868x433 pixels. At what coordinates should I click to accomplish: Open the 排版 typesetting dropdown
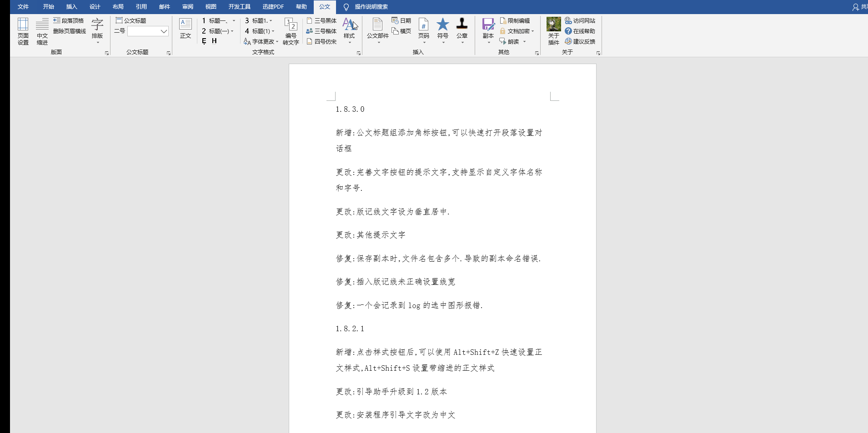[x=97, y=31]
